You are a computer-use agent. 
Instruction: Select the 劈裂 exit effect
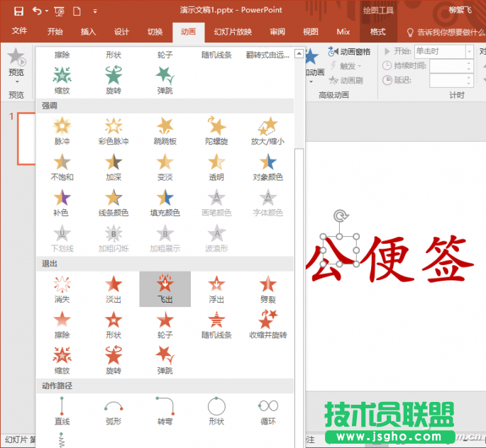(x=267, y=289)
